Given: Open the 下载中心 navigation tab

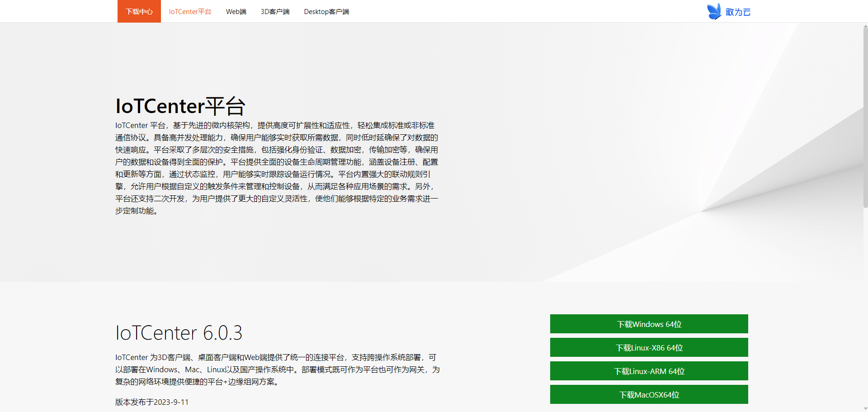Looking at the screenshot, I should coord(139,11).
